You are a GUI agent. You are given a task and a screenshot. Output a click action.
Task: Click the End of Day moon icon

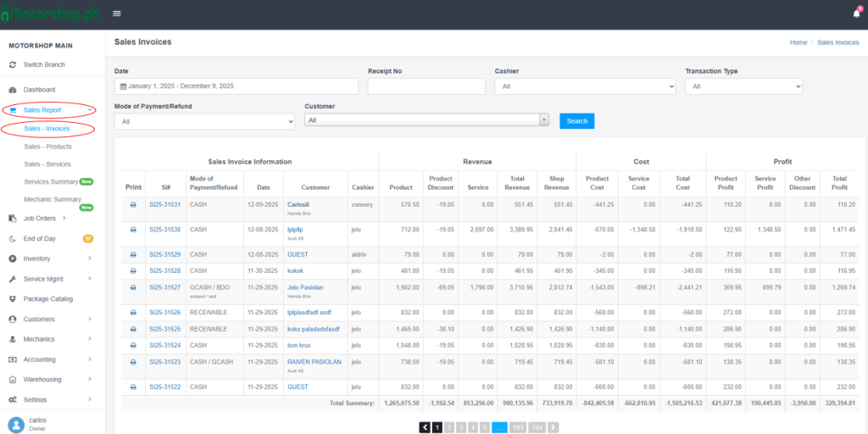click(x=13, y=238)
